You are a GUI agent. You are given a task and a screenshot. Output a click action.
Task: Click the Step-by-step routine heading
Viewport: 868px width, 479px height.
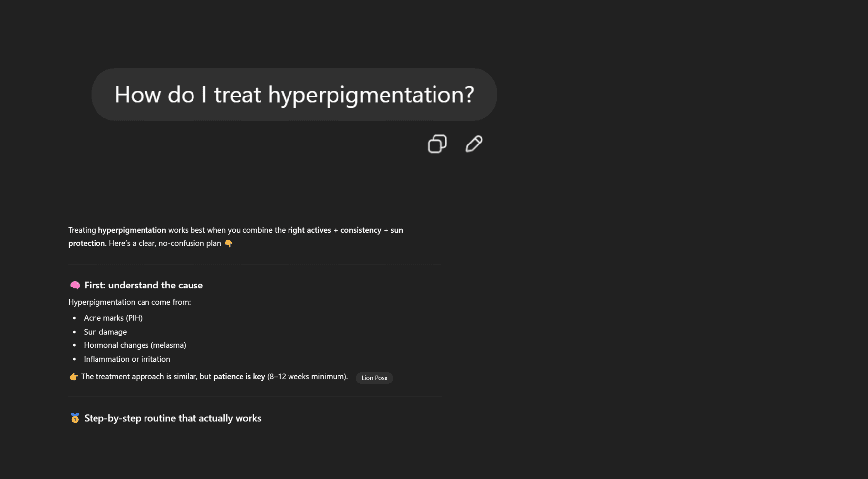pyautogui.click(x=172, y=418)
